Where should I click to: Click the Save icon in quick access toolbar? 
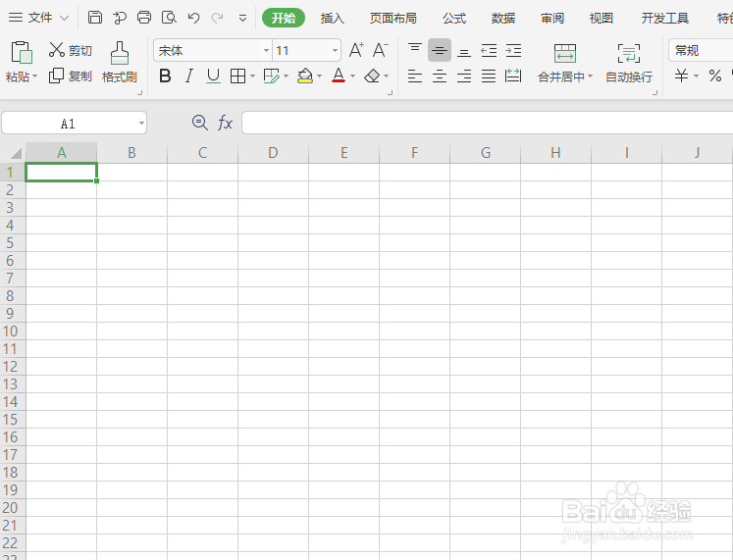[95, 18]
